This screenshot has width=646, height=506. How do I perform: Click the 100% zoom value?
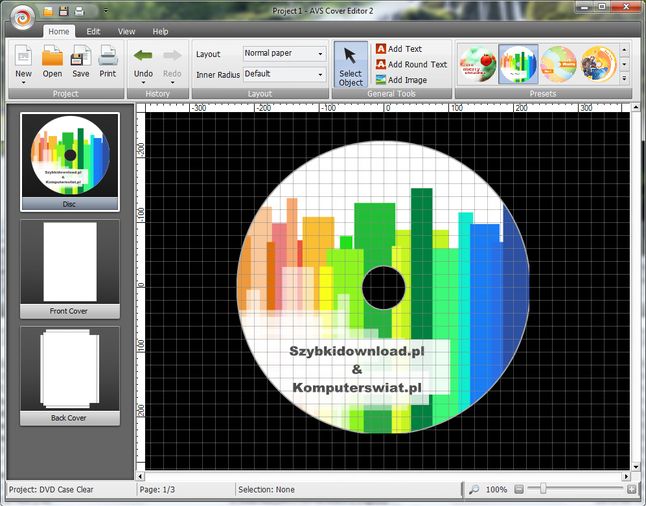(496, 490)
